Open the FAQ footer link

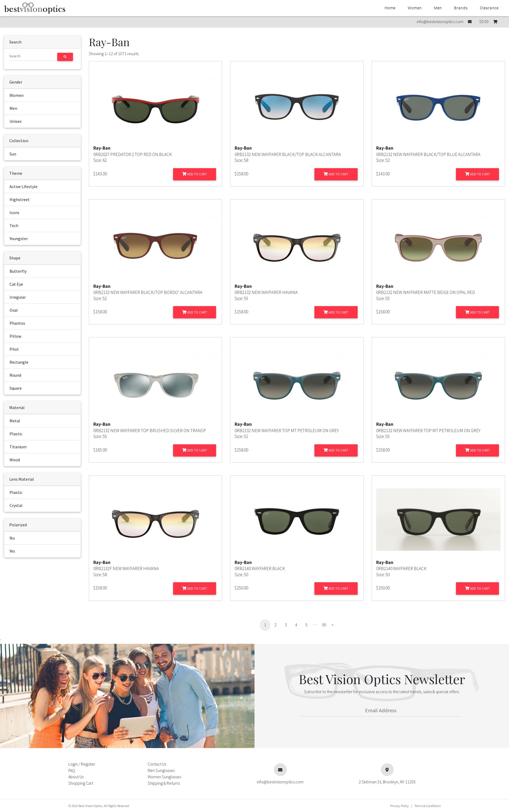pos(72,771)
